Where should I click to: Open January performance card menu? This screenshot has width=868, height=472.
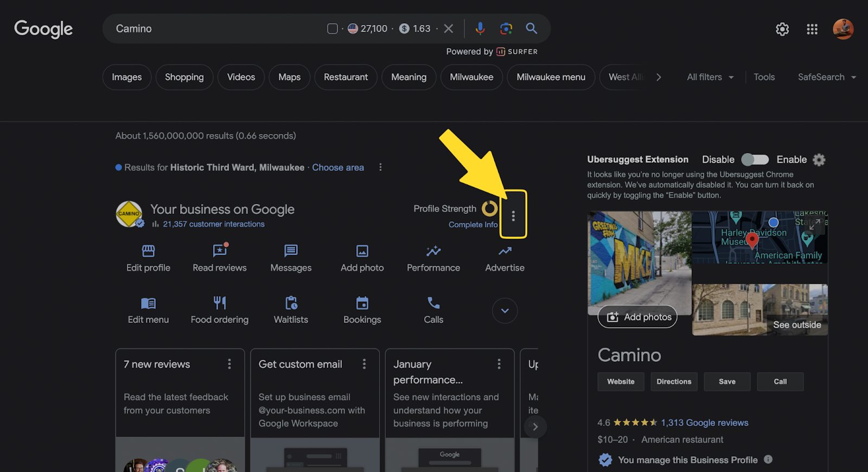click(499, 364)
